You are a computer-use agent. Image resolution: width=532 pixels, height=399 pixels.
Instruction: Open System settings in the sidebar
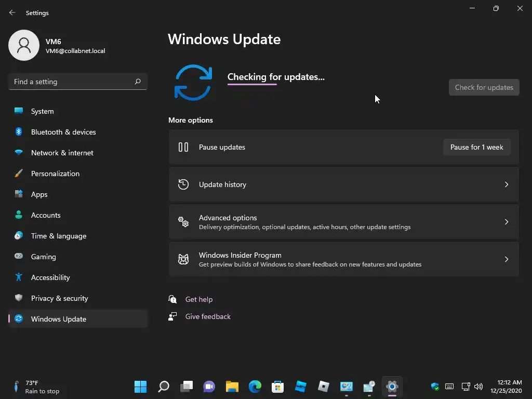pyautogui.click(x=78, y=111)
